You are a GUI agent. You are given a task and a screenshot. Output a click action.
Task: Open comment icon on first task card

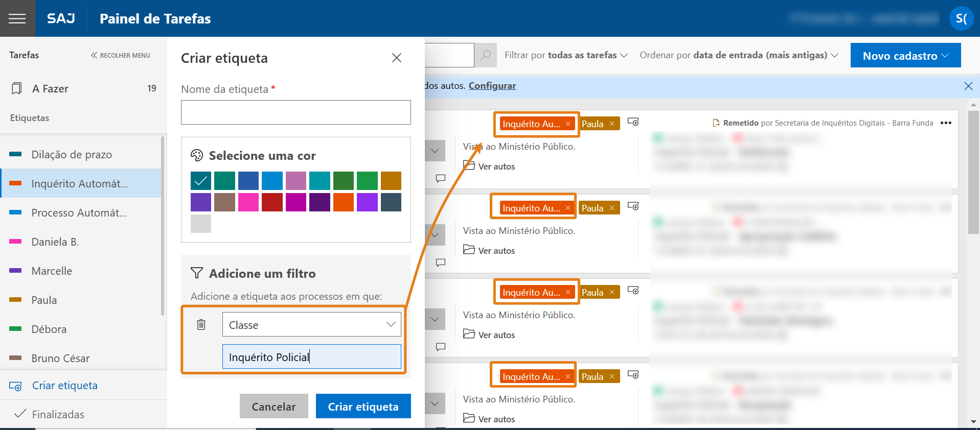click(x=441, y=178)
